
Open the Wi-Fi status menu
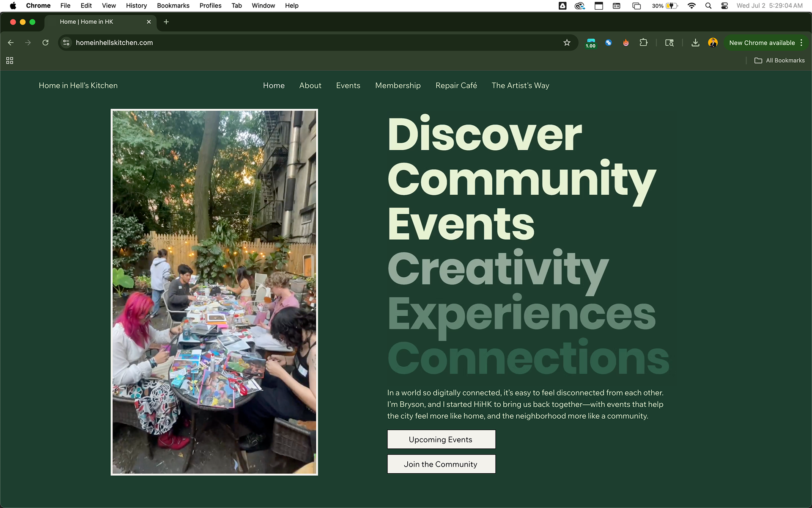pos(691,6)
